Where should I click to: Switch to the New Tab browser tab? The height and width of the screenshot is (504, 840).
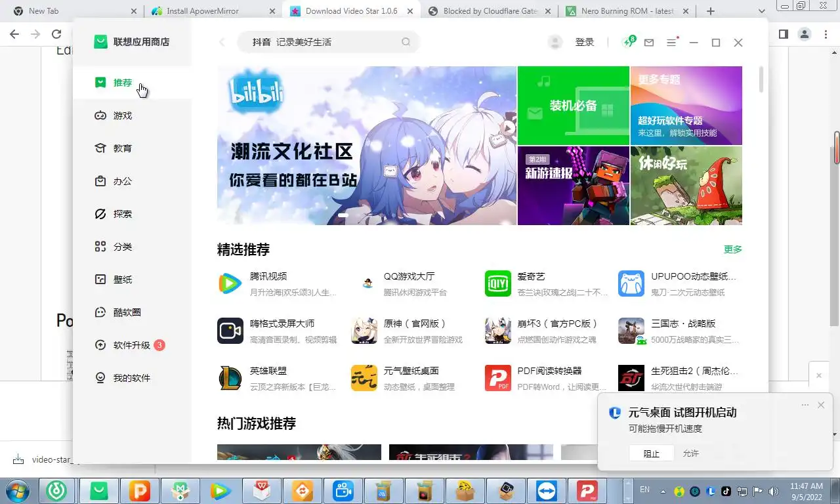point(75,11)
